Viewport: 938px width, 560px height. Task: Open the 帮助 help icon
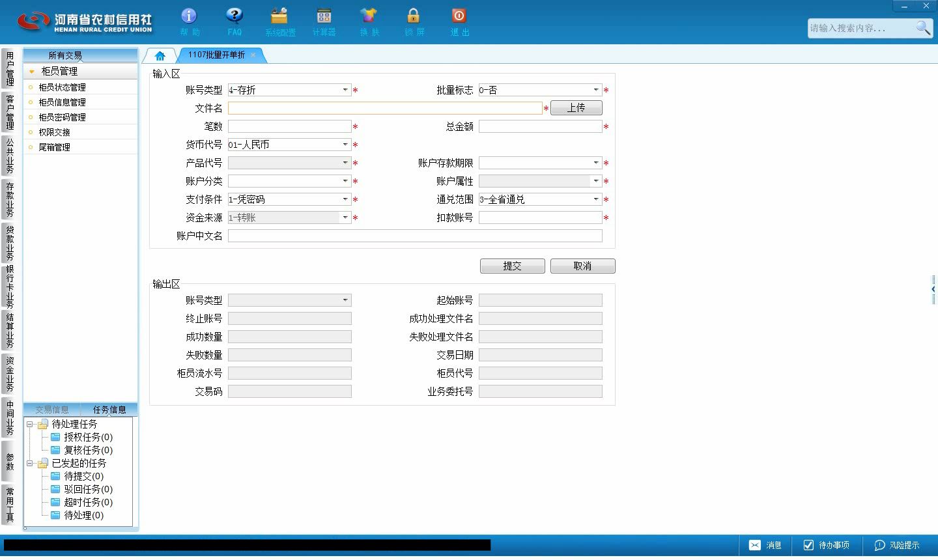tap(189, 16)
